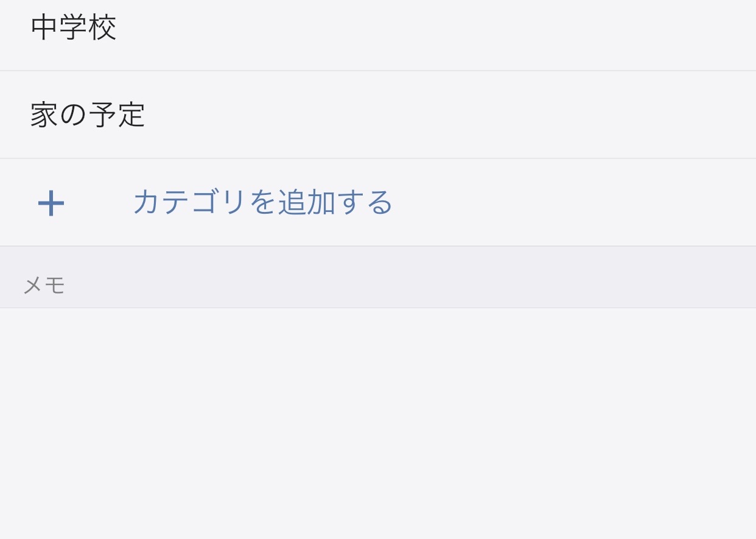Click the カテゴリを追加する link
Viewport: 756px width, 539px height.
263,202
